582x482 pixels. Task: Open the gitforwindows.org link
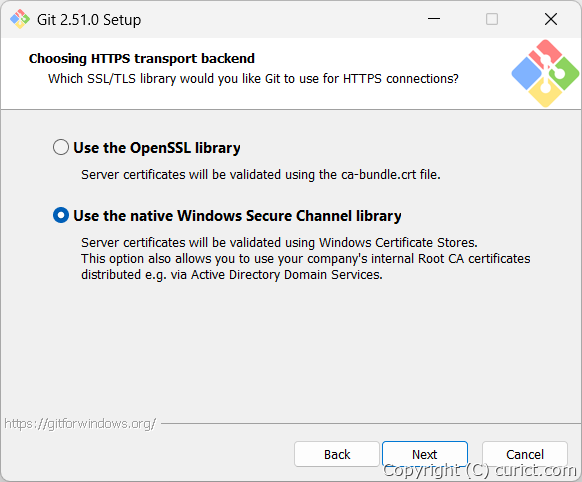[x=80, y=423]
